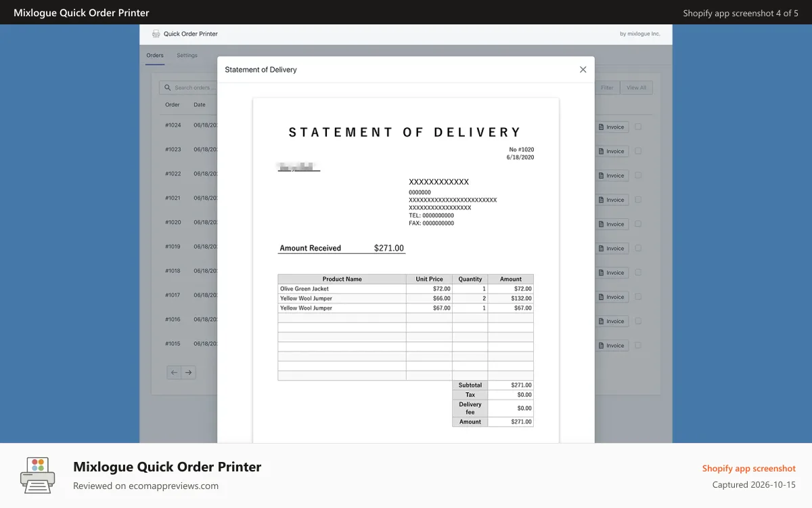
Task: Click 'by mixlogue Inc.' text
Action: [640, 34]
